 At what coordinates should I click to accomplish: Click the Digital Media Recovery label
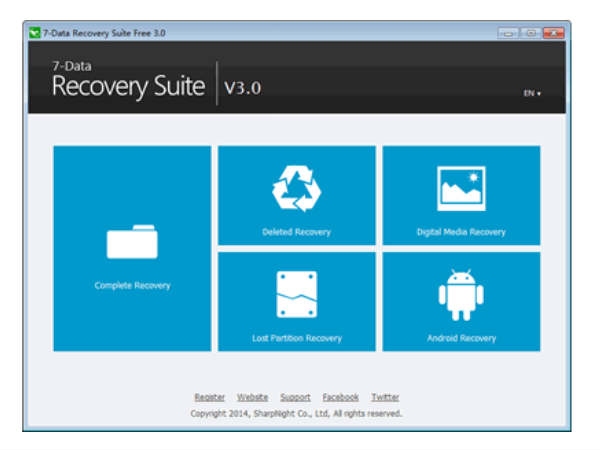point(461,232)
